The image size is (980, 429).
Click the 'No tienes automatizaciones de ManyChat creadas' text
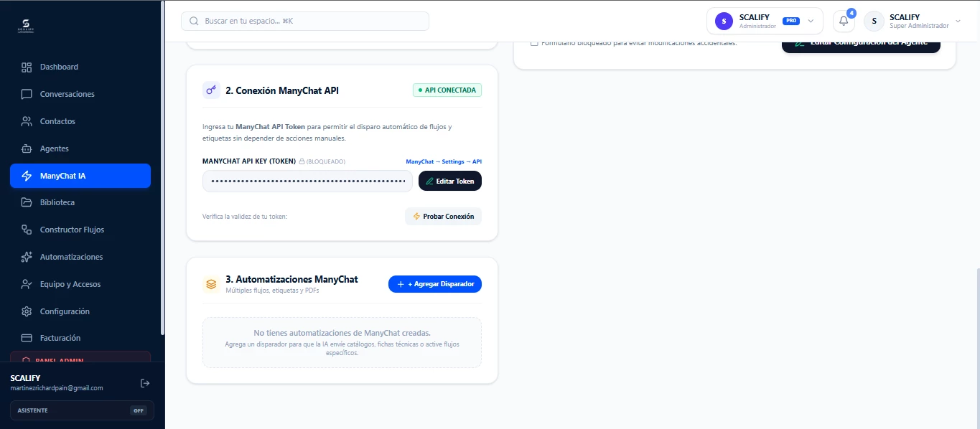(x=342, y=334)
